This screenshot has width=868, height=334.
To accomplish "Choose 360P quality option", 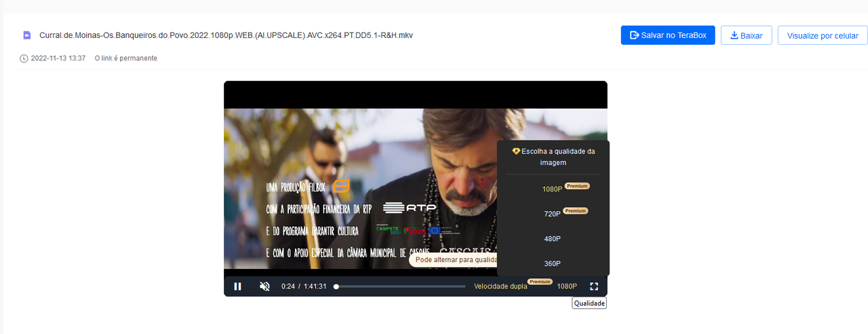I will (553, 263).
